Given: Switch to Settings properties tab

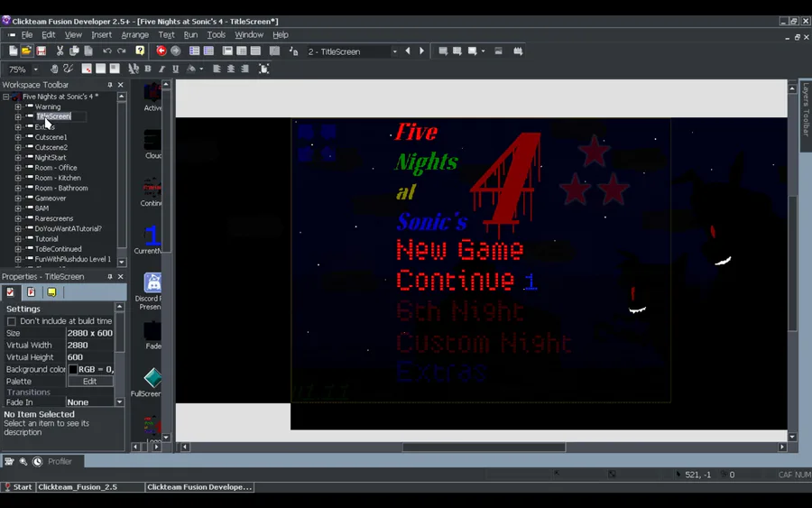Looking at the screenshot, I should tap(10, 292).
